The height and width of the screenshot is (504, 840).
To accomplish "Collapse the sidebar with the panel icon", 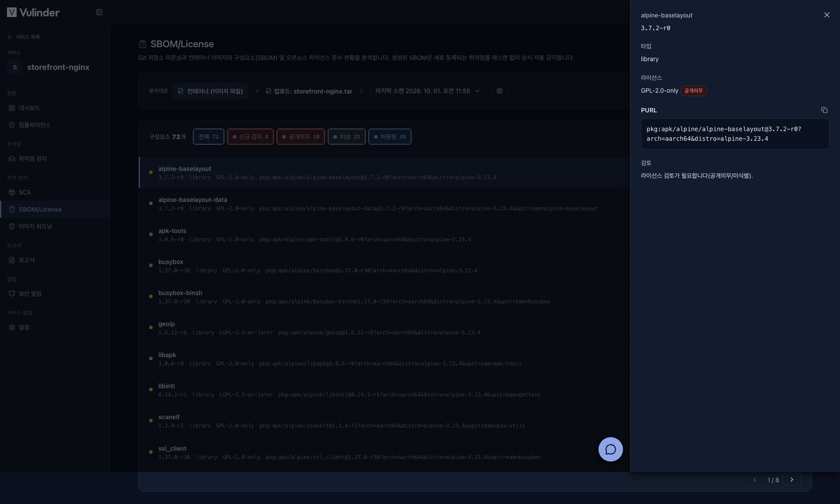I will pos(99,12).
